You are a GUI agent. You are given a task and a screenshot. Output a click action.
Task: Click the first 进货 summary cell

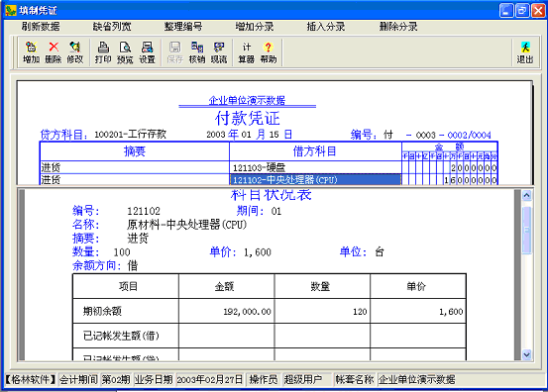point(135,167)
